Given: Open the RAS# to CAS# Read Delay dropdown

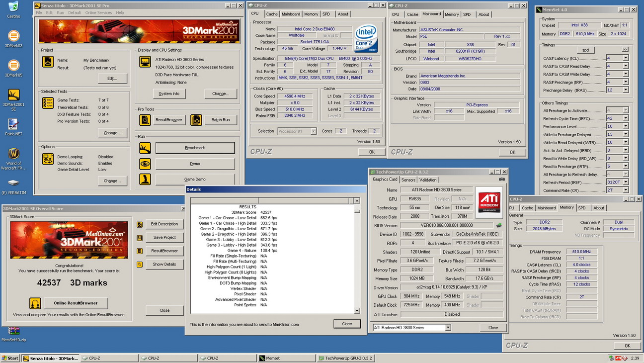Looking at the screenshot, I should pyautogui.click(x=625, y=66).
